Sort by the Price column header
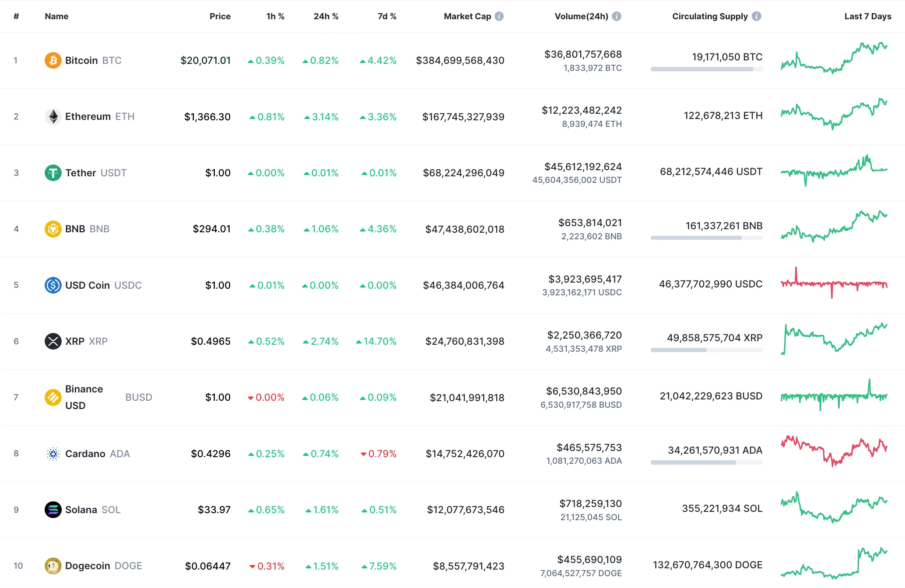Image resolution: width=905 pixels, height=588 pixels. (220, 16)
